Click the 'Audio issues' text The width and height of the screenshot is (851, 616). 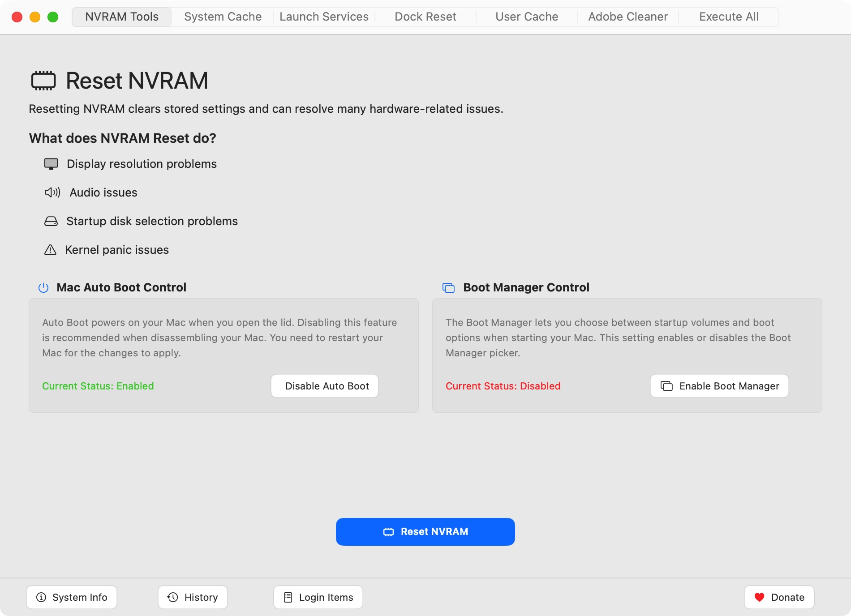click(x=103, y=192)
